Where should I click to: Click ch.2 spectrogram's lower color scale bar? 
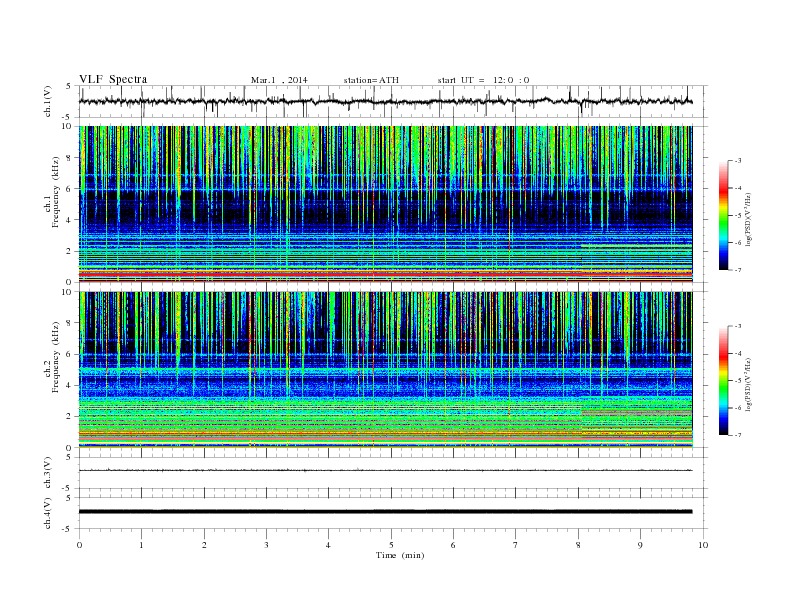coord(723,381)
